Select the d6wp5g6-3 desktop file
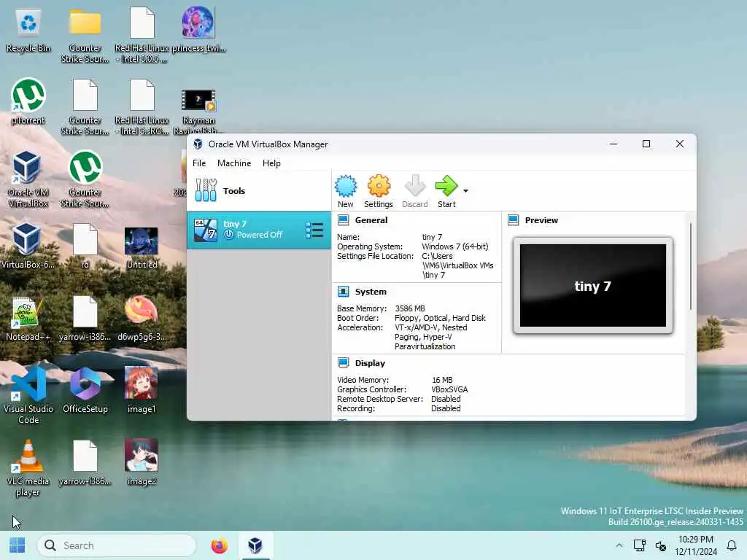Screen dimensions: 747x560 coord(142,319)
